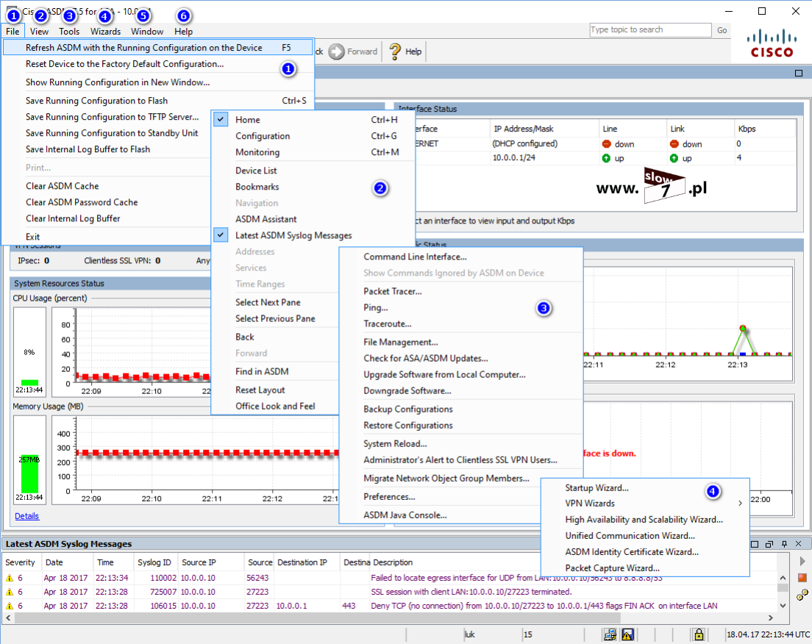Open Device List from the View menu
The image size is (812, 644).
[x=313, y=171]
